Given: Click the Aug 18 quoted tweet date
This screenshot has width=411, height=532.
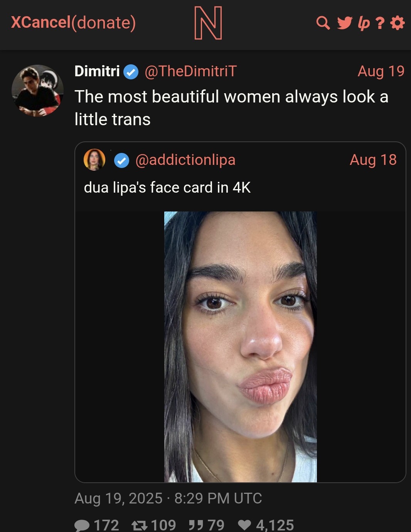Looking at the screenshot, I should click(x=373, y=160).
